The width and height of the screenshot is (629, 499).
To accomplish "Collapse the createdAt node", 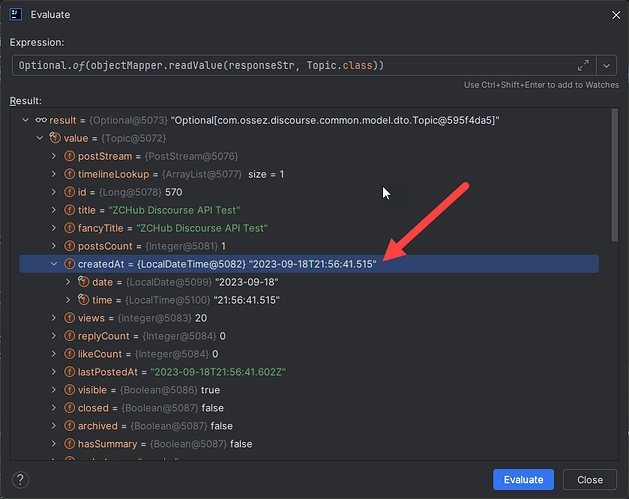I will [x=55, y=264].
